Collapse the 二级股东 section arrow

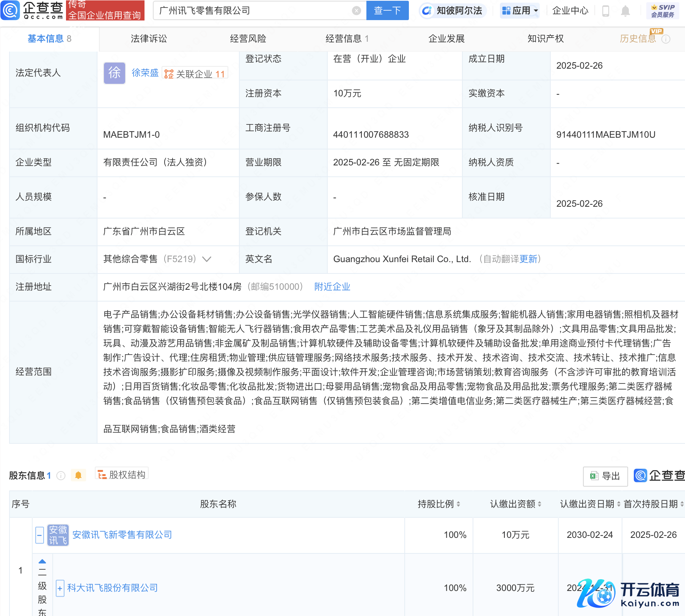(x=42, y=561)
